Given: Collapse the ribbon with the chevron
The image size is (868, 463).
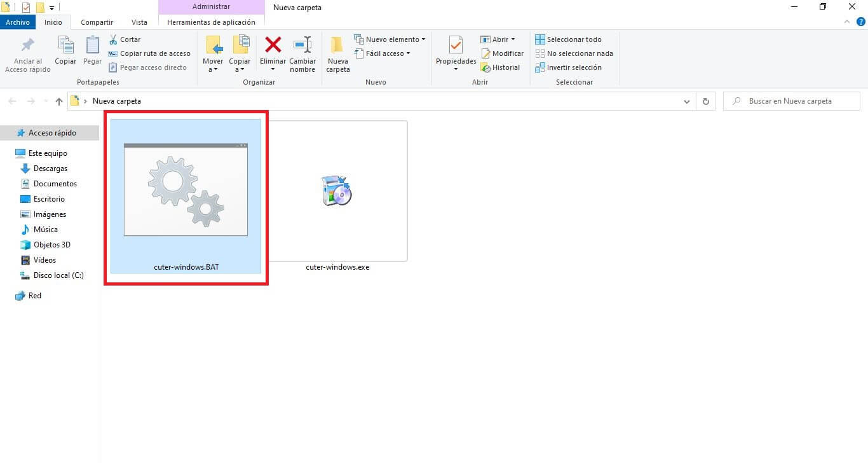Looking at the screenshot, I should pos(846,22).
